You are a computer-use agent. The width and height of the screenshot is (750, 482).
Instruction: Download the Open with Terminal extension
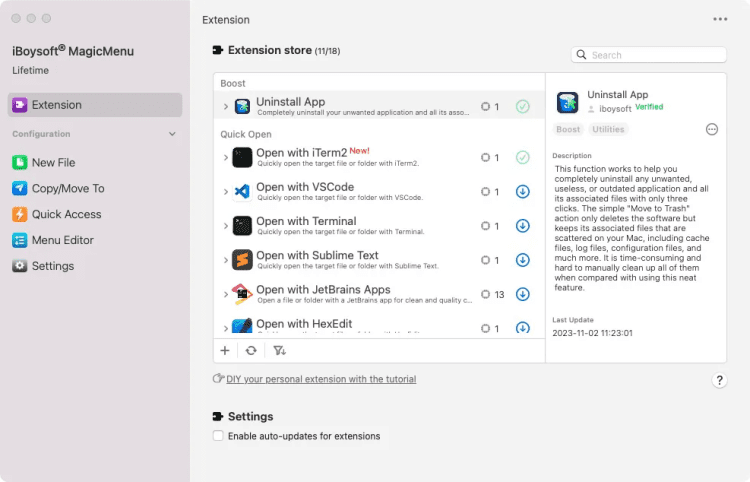pyautogui.click(x=522, y=226)
